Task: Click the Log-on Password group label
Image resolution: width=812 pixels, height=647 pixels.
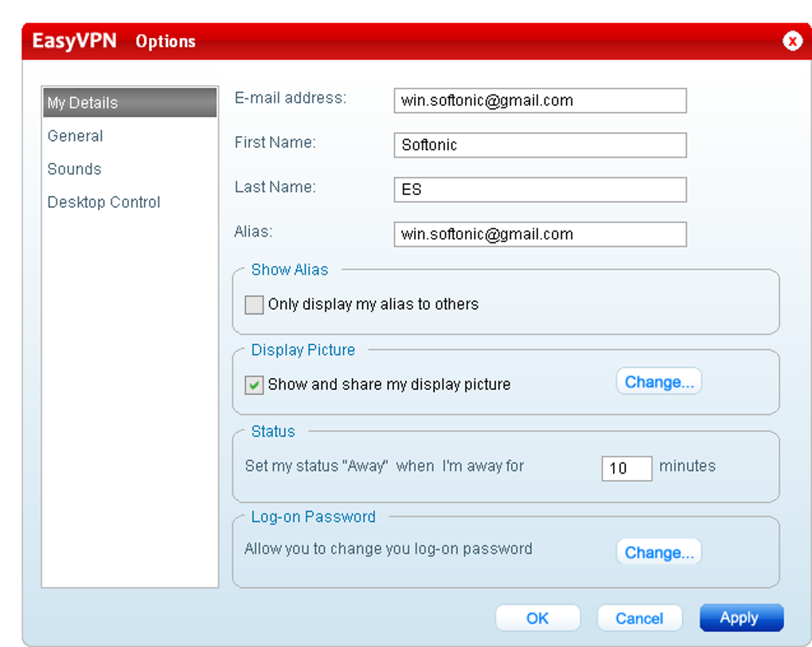Action: click(x=314, y=516)
